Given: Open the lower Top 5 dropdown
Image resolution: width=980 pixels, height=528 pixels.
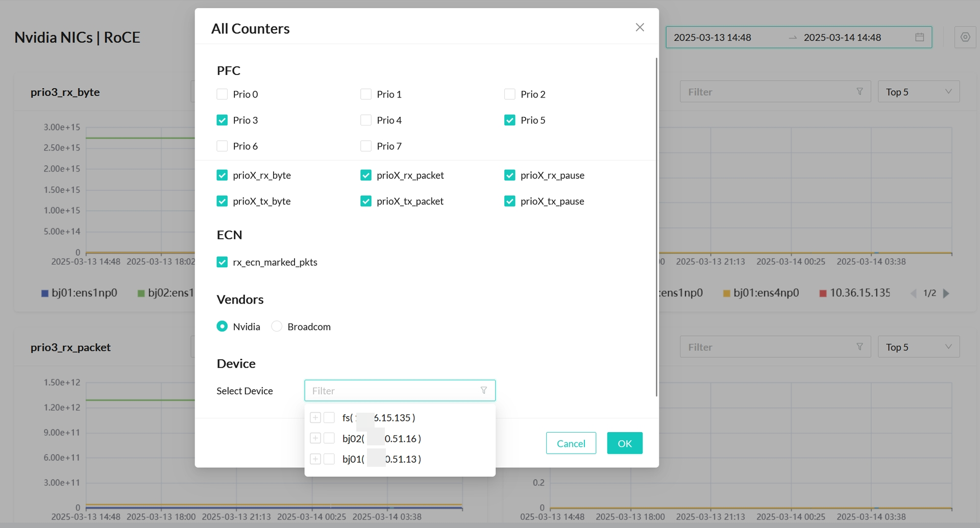Looking at the screenshot, I should [x=918, y=347].
